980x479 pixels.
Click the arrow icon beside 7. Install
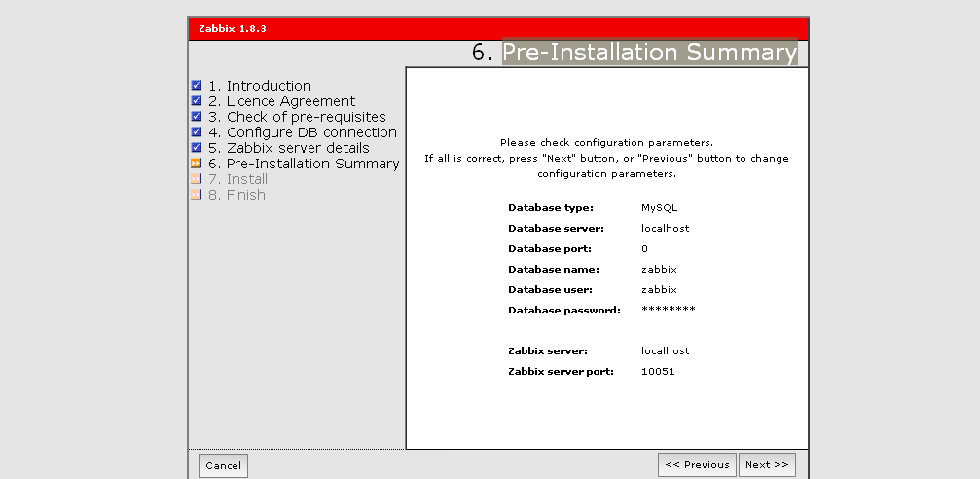197,179
